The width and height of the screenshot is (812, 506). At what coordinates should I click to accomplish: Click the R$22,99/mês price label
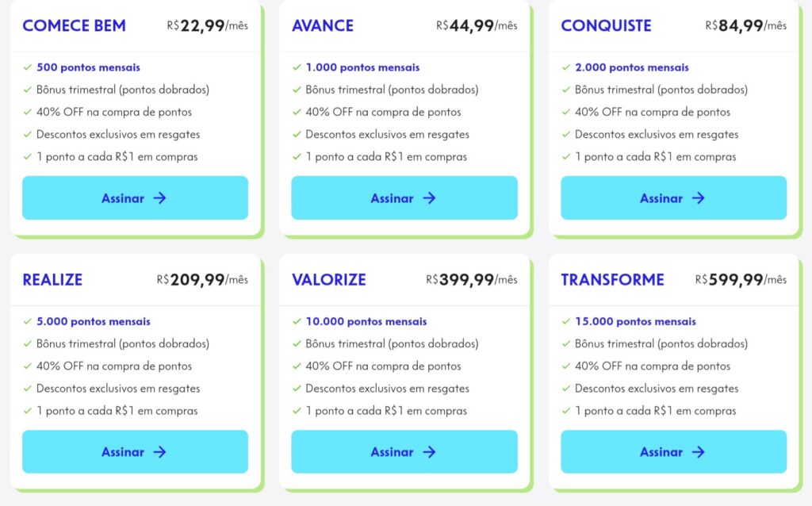[x=210, y=25]
